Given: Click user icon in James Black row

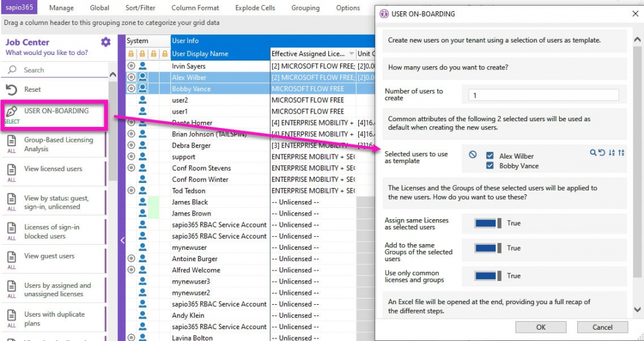Looking at the screenshot, I should 142,202.
